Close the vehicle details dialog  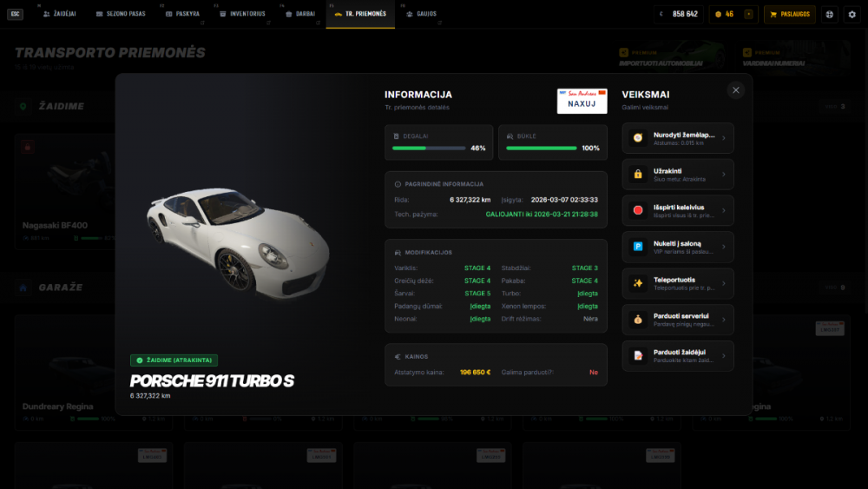click(736, 90)
